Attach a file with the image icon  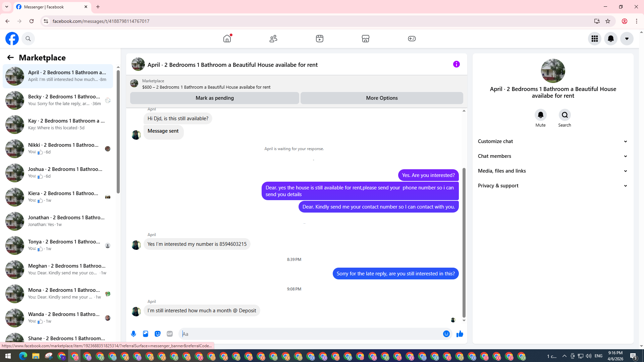(146, 334)
